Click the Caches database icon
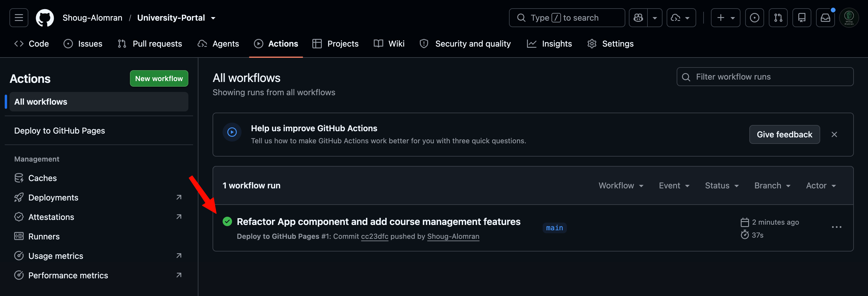The height and width of the screenshot is (296, 868). 19,178
